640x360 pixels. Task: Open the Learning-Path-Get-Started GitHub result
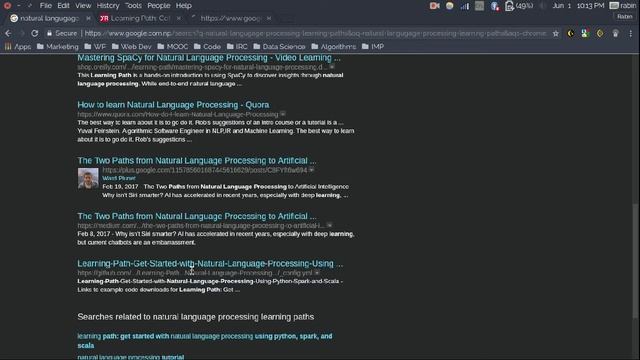coord(210,263)
